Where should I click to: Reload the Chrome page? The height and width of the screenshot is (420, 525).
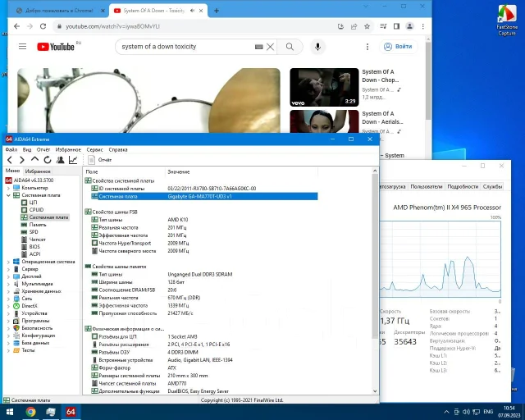(43, 26)
